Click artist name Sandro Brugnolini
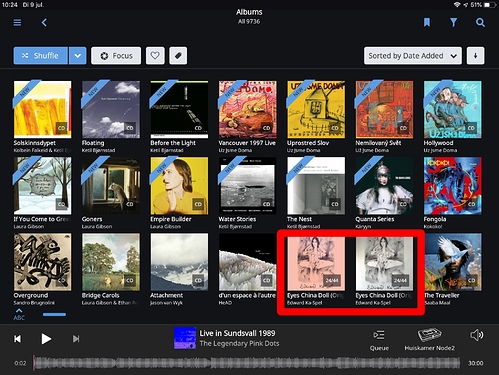Screen dimensions: 499x375 34,303
